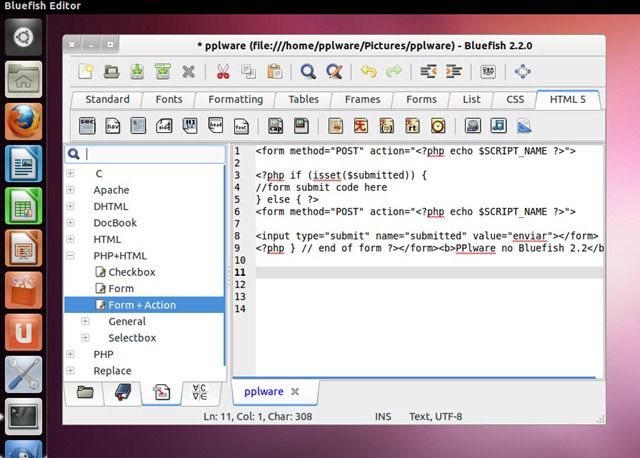Insert HTML5 figure tag

pos(301,126)
